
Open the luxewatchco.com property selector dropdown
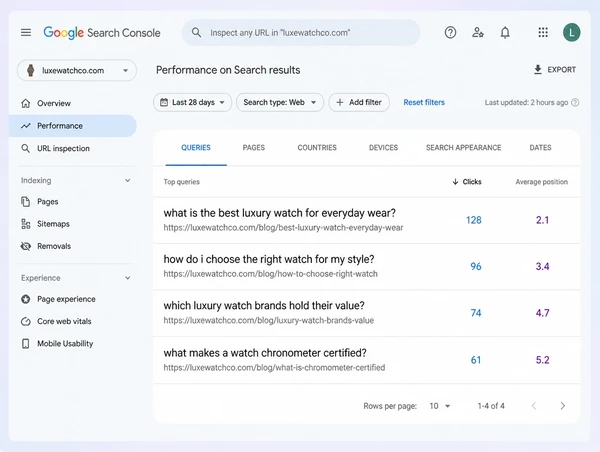77,70
